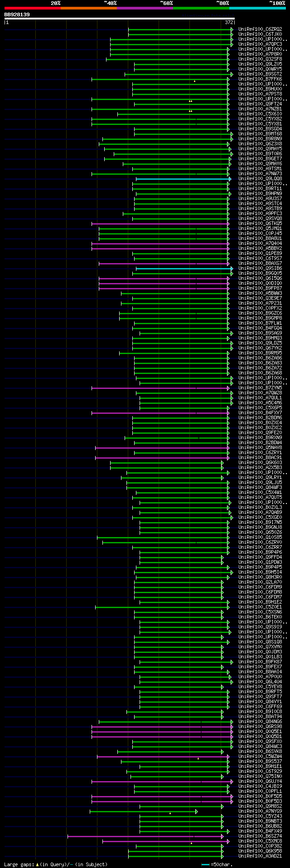
Task: Open UniRef100_Q9SIB6 hit
Action: coord(260,269)
